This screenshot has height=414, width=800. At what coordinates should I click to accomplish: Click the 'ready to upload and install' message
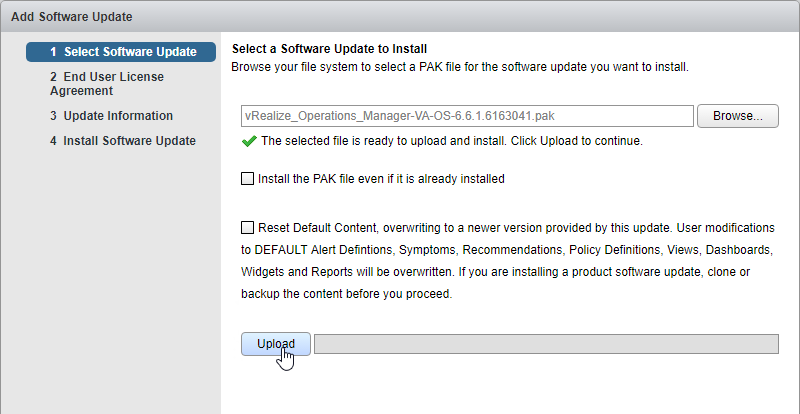coord(452,141)
